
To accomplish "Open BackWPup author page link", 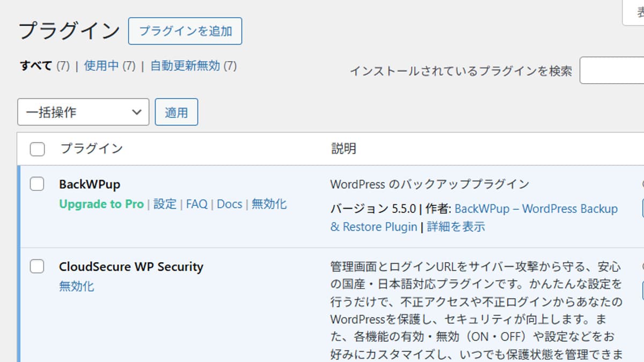I will click(x=536, y=209).
